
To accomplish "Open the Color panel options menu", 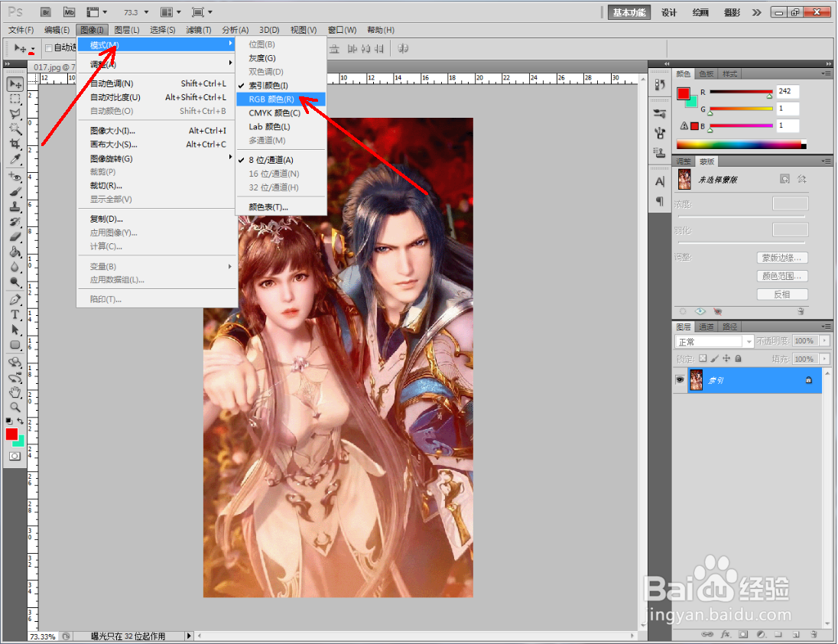I will point(827,73).
